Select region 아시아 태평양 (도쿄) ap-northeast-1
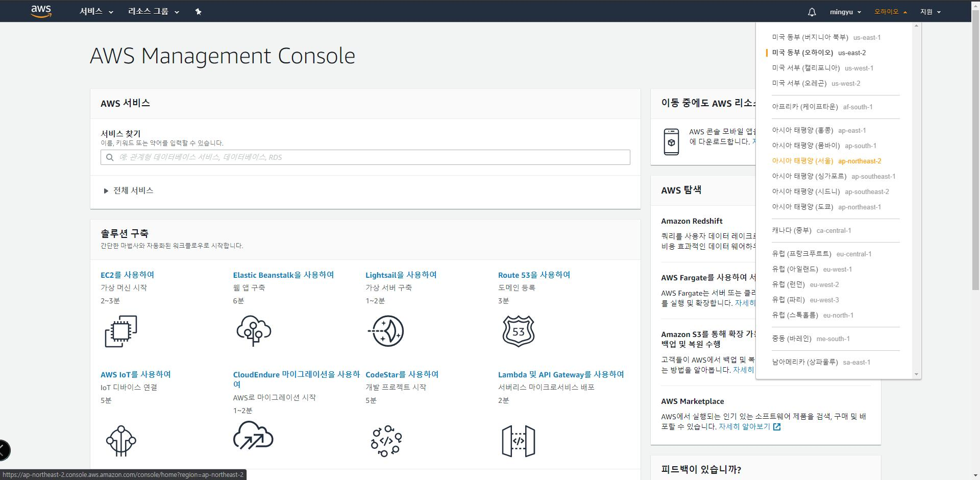This screenshot has height=480, width=980. click(x=826, y=207)
